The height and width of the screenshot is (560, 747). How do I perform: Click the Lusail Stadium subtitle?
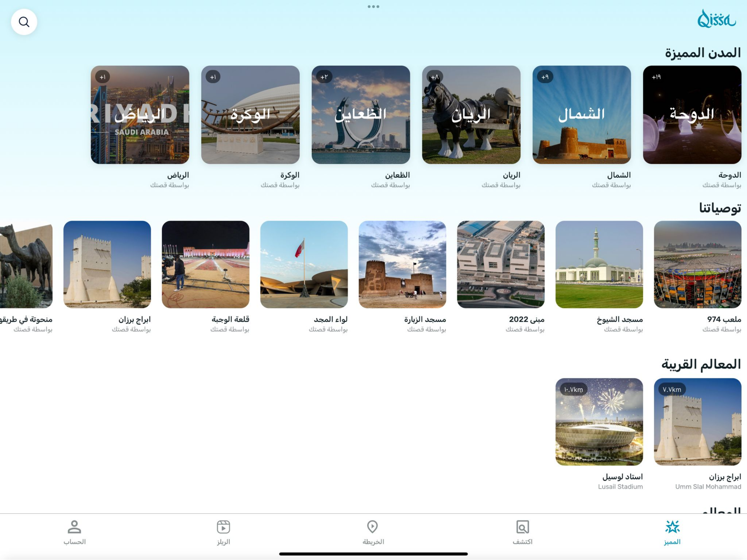620,487
